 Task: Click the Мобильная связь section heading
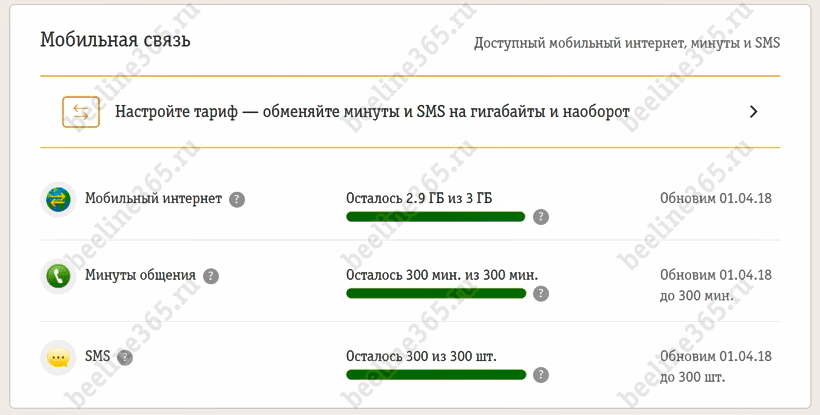pyautogui.click(x=115, y=41)
